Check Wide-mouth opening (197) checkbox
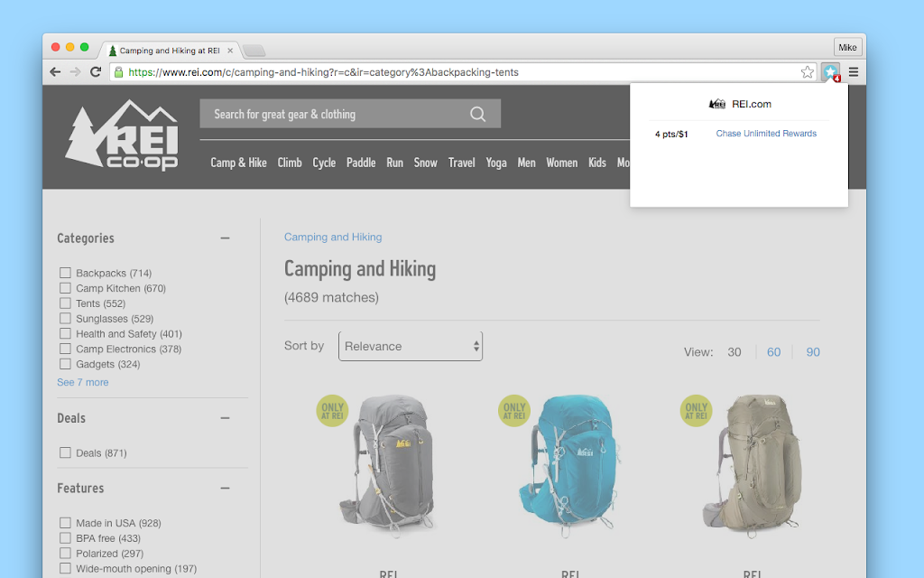 pyautogui.click(x=65, y=569)
